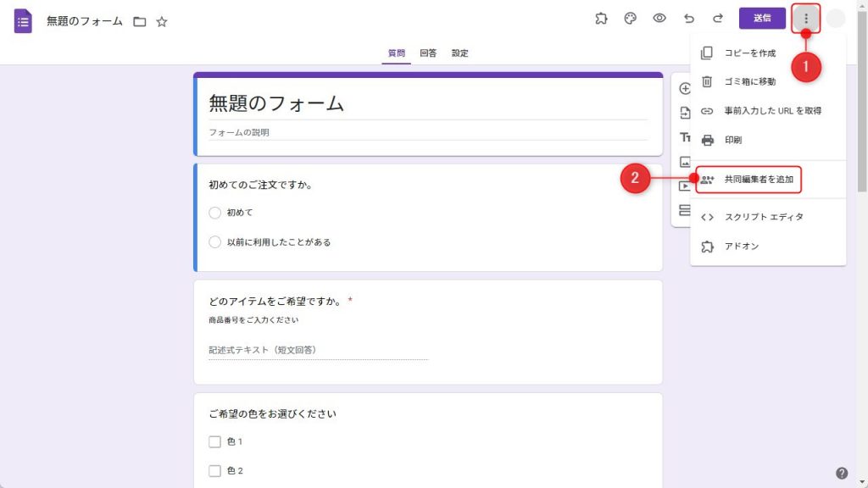Choose 印刷 from the menu
Image resolution: width=868 pixels, height=488 pixels.
point(768,140)
